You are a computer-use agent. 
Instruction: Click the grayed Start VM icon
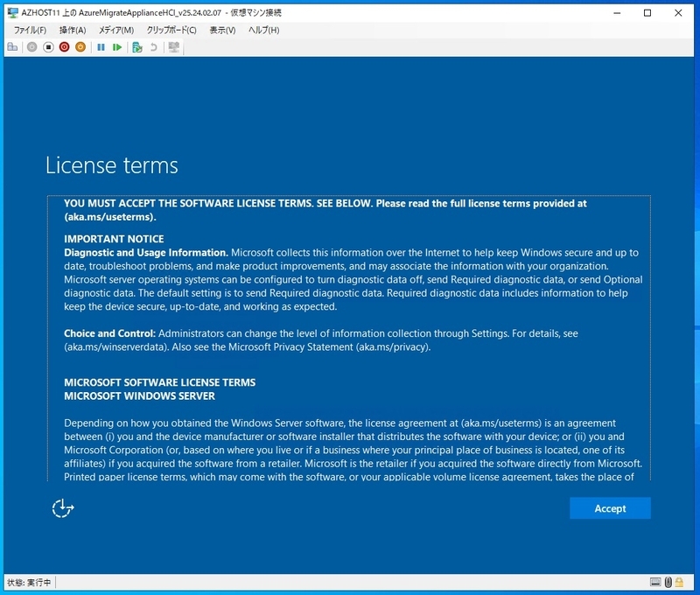pyautogui.click(x=31, y=47)
